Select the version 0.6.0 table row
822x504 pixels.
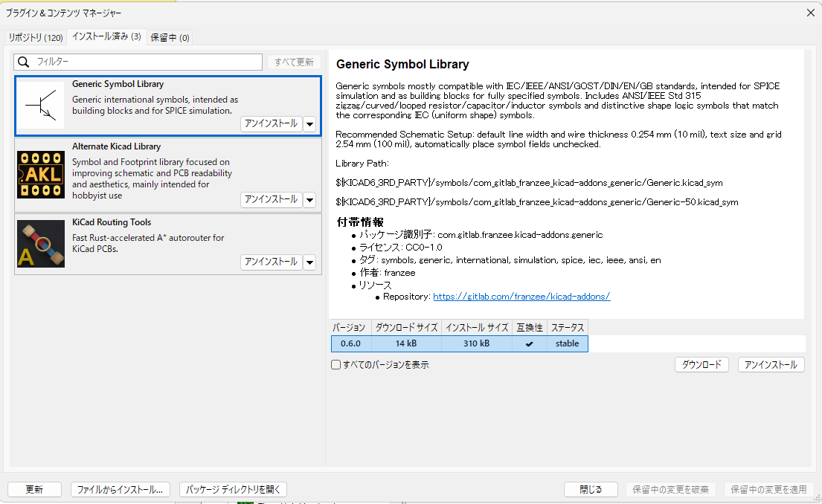coord(459,343)
